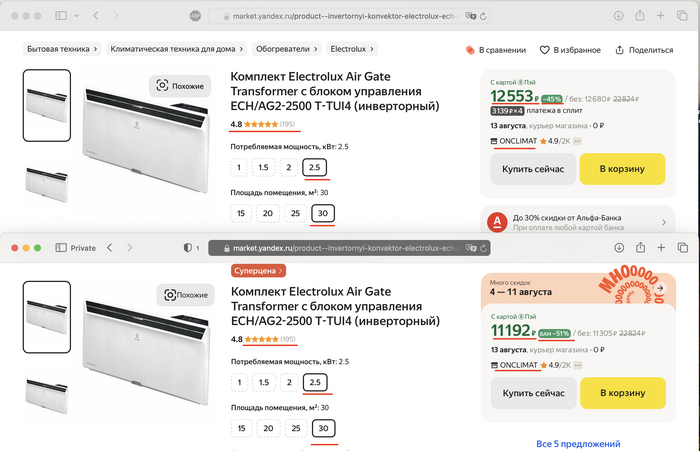
Task: Open a new tab in the Private window
Action: [x=663, y=247]
